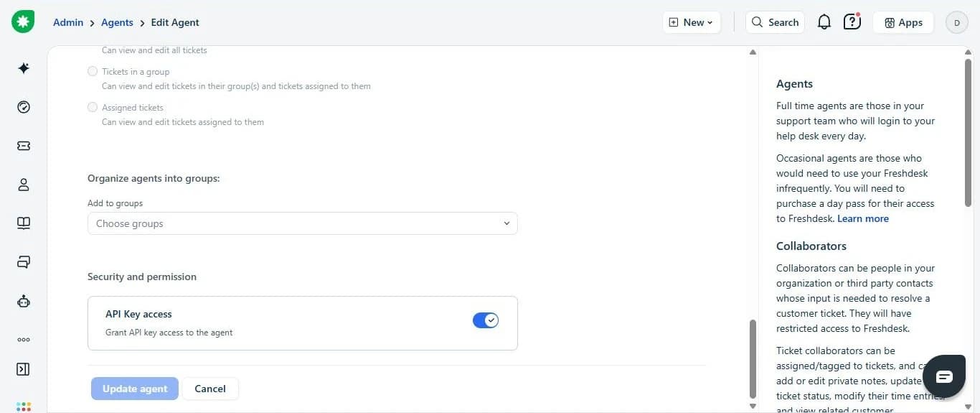Screen dimensions: 980x413
Task: Go to Admin breadcrumb link
Action: point(68,22)
